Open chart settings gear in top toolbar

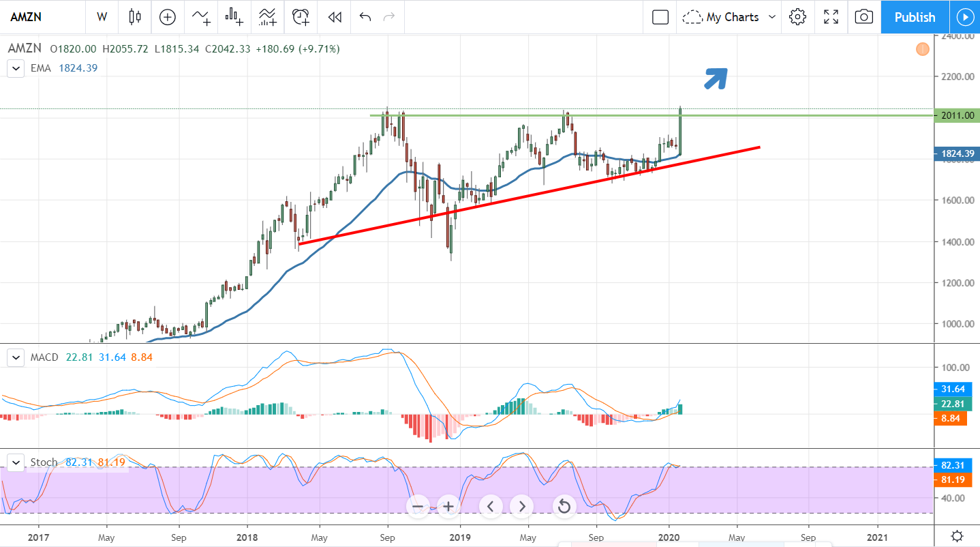pos(798,17)
